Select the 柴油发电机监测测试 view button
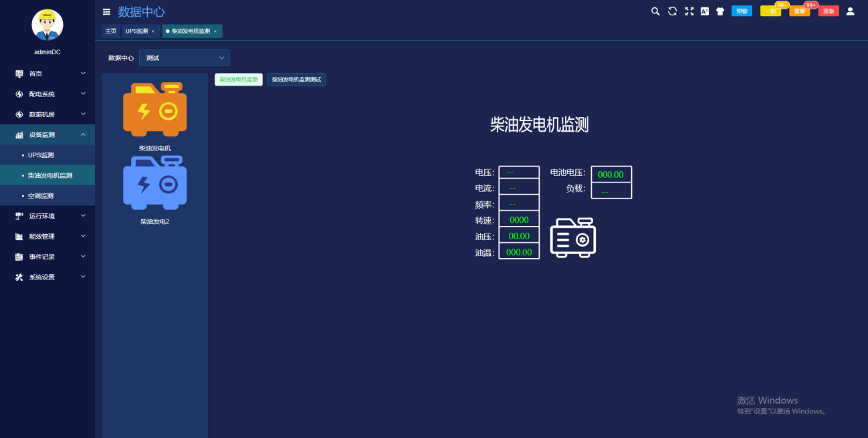868x438 pixels. tap(296, 80)
